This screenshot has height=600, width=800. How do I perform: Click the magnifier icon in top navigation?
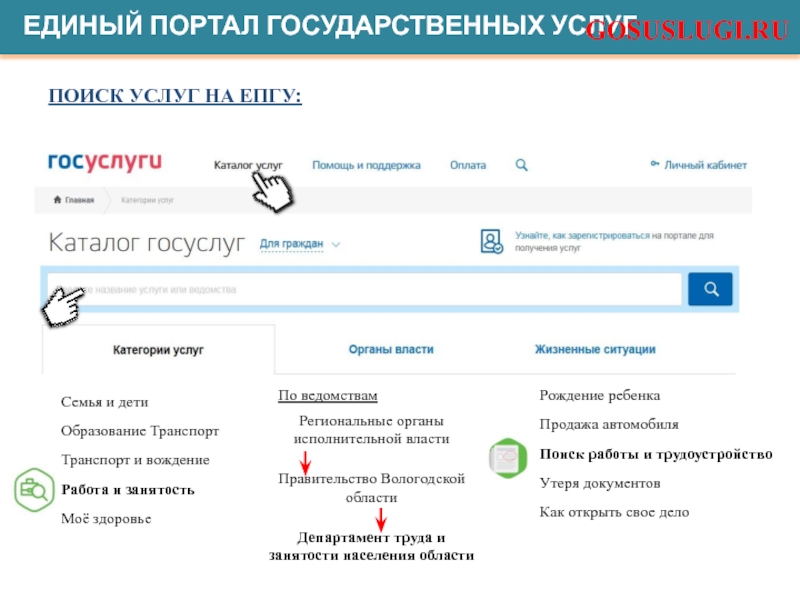tap(521, 165)
